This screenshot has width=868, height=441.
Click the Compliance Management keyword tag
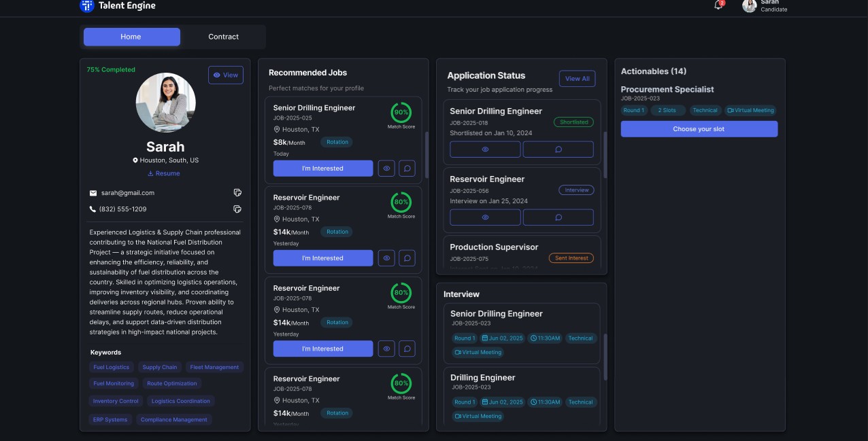point(174,420)
